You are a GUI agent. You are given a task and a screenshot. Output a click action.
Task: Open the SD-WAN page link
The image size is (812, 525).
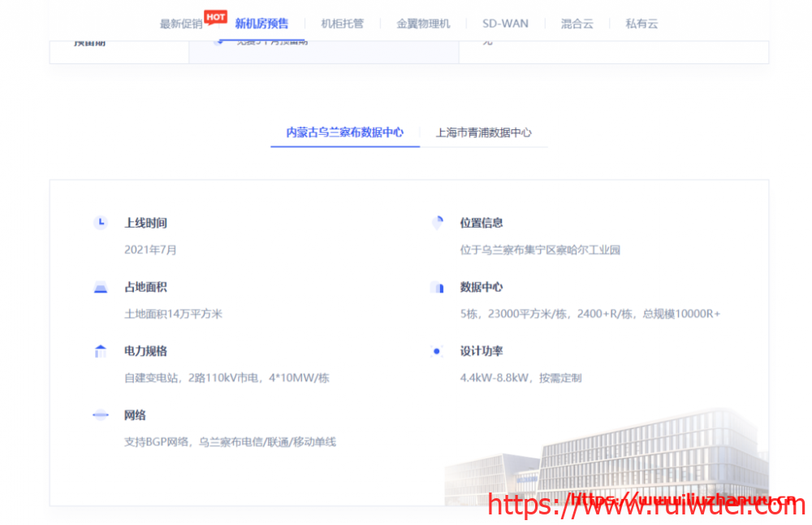click(505, 24)
